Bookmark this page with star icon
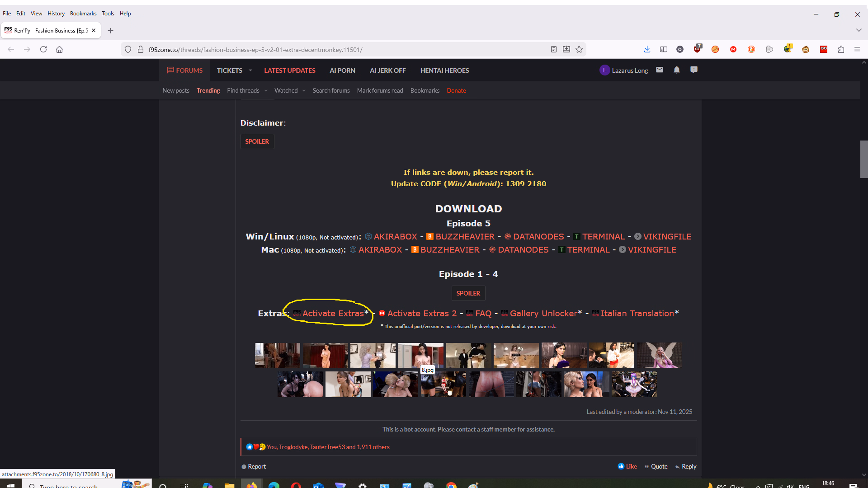The width and height of the screenshot is (868, 488). [x=579, y=49]
